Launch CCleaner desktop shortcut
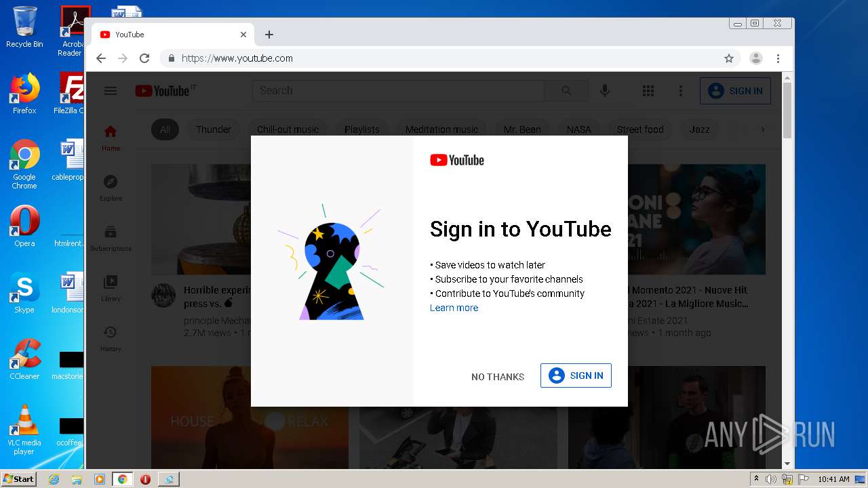This screenshot has height=488, width=868. 24,359
